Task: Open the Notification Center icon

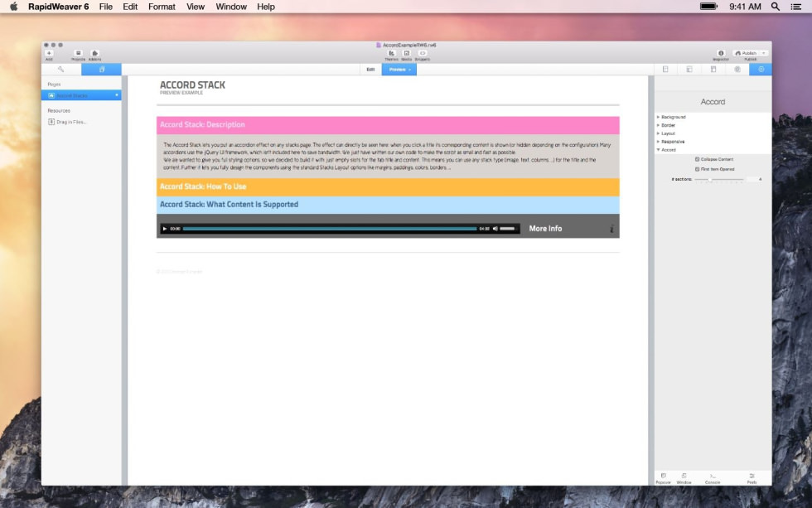Action: click(796, 7)
